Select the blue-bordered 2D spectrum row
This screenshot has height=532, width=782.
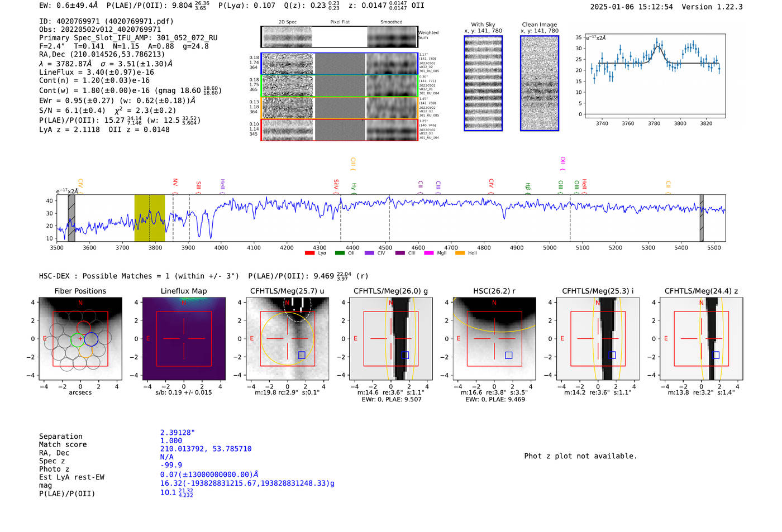click(x=339, y=64)
